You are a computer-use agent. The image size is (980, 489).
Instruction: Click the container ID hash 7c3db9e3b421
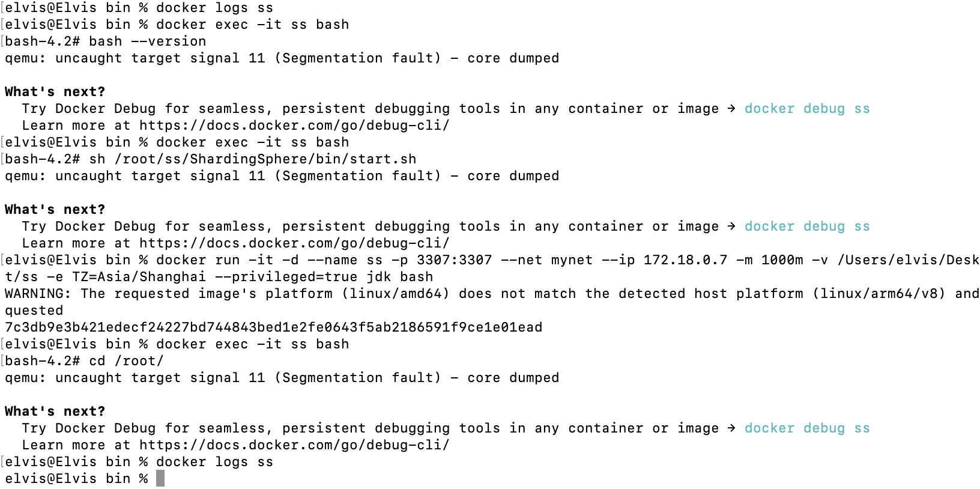tap(273, 327)
